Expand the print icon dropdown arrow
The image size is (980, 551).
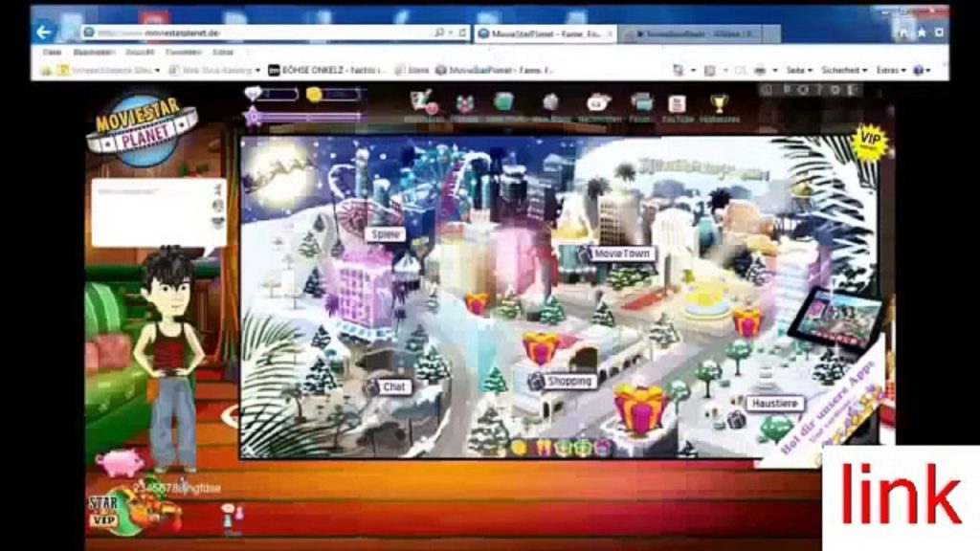tap(775, 71)
